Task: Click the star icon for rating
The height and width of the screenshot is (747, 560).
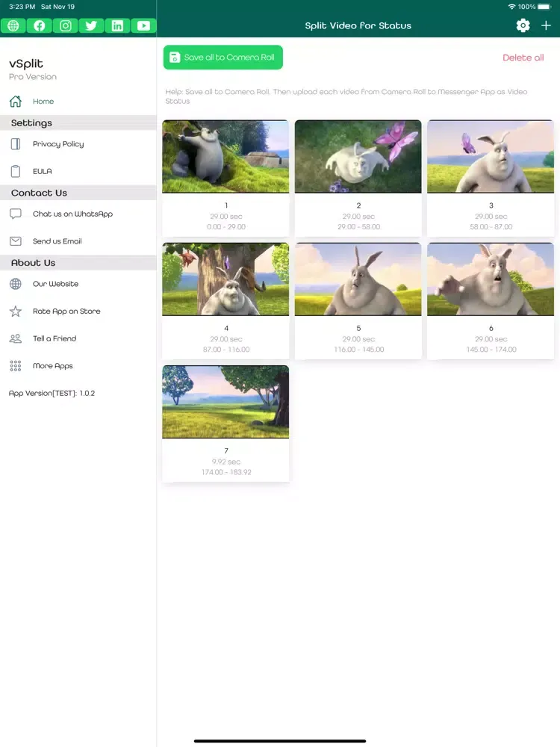Action: [x=16, y=311]
